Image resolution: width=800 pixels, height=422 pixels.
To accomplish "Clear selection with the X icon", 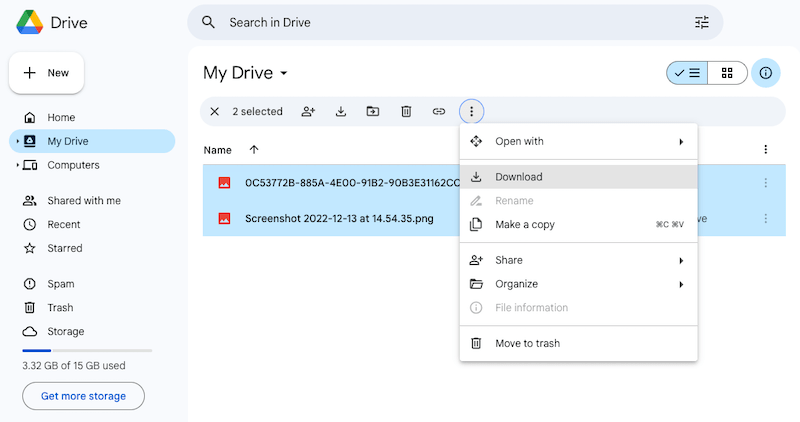I will tap(215, 112).
